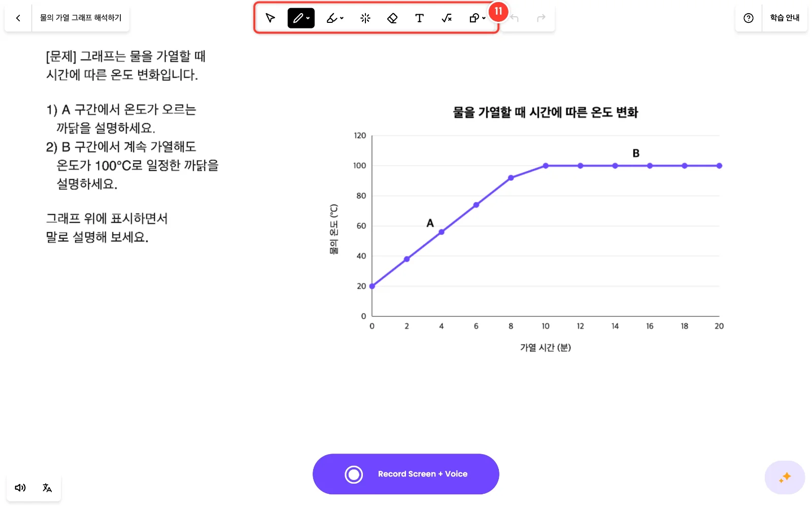Image resolution: width=812 pixels, height=508 pixels.
Task: Go back using the left chevron
Action: tap(18, 18)
